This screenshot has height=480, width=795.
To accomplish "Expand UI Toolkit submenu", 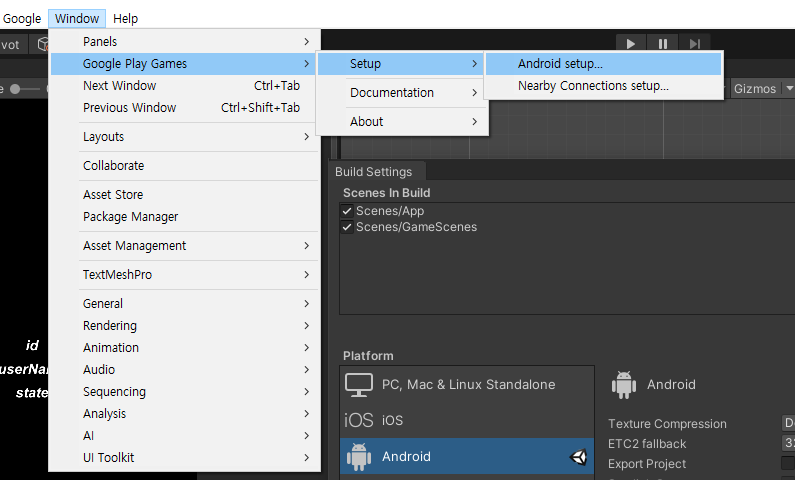I will 185,458.
